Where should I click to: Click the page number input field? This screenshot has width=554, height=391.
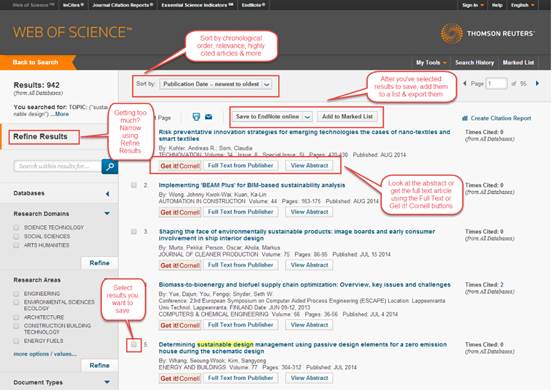[x=496, y=84]
